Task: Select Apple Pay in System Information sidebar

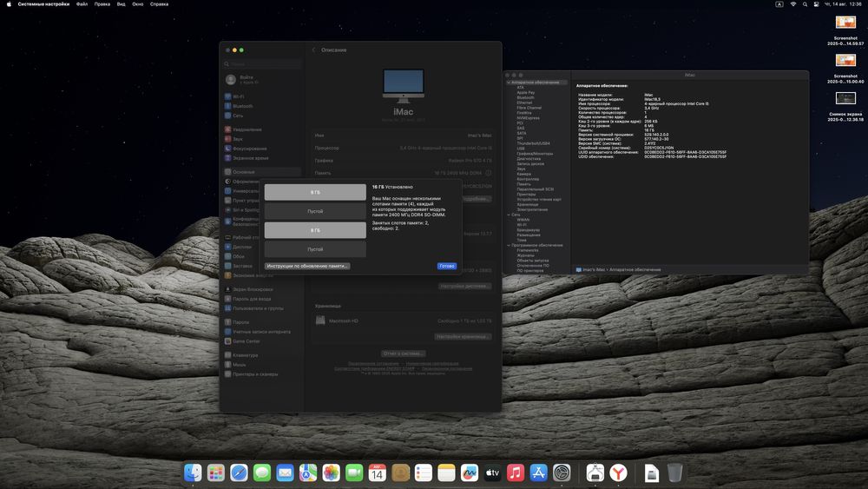Action: pyautogui.click(x=526, y=92)
